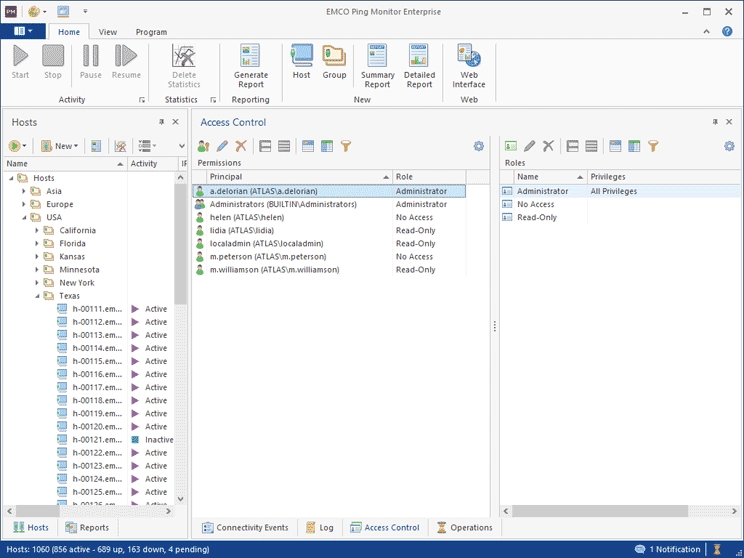
Task: Select the Administrators (BUILTIN\Administrators) row
Action: 329,205
